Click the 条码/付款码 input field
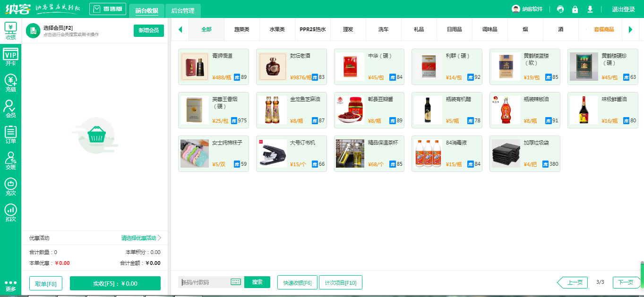644x297 pixels. point(205,282)
